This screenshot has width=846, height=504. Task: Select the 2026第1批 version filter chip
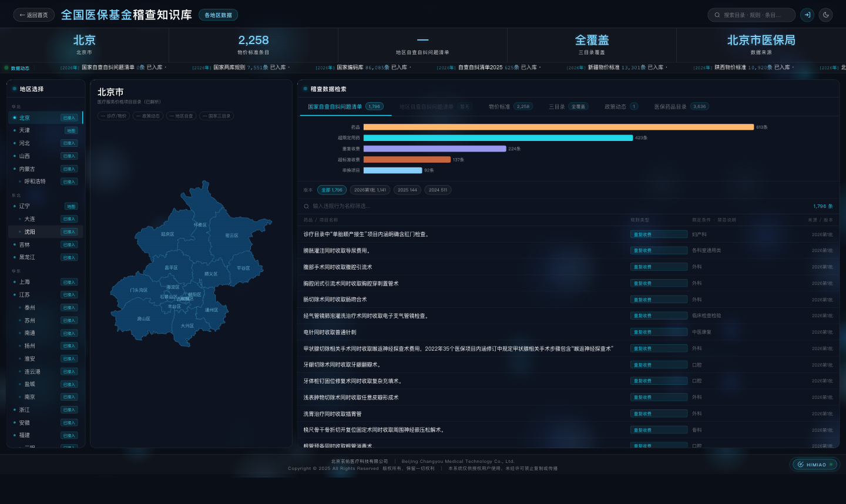coord(370,190)
